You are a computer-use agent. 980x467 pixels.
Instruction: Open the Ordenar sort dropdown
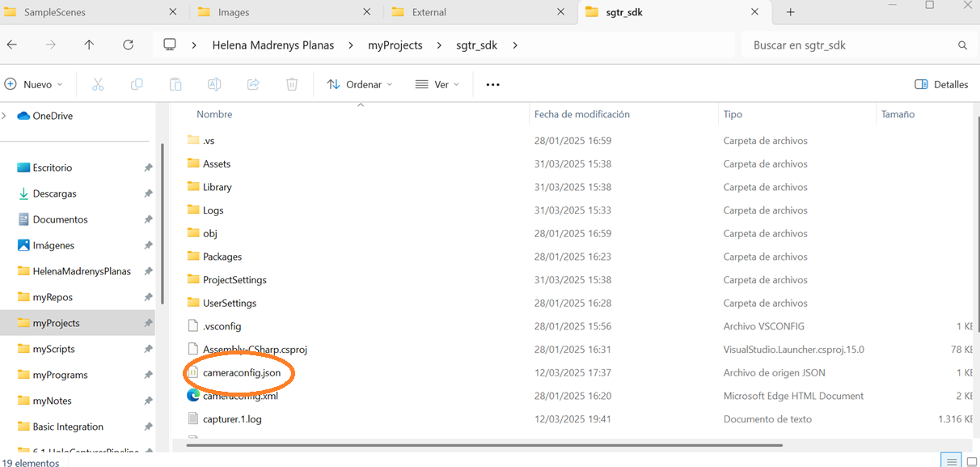coord(360,84)
